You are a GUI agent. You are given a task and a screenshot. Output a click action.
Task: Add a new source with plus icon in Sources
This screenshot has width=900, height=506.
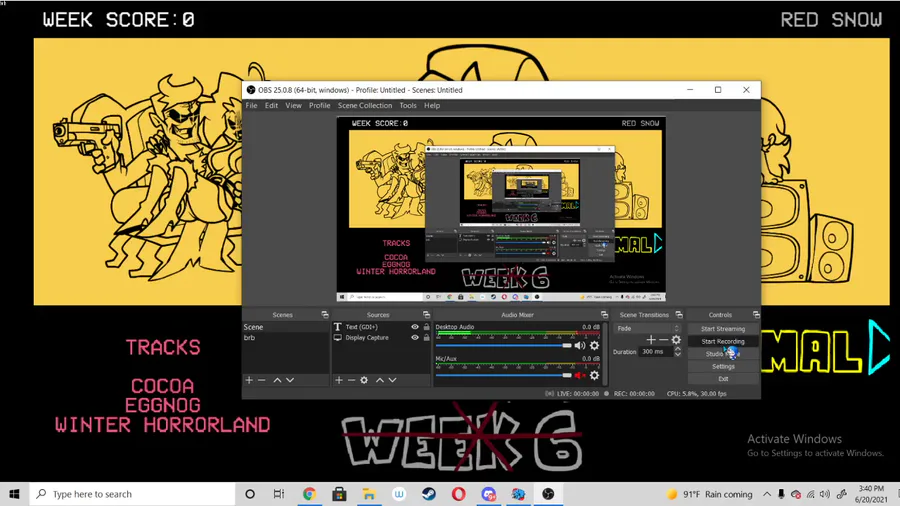point(339,380)
